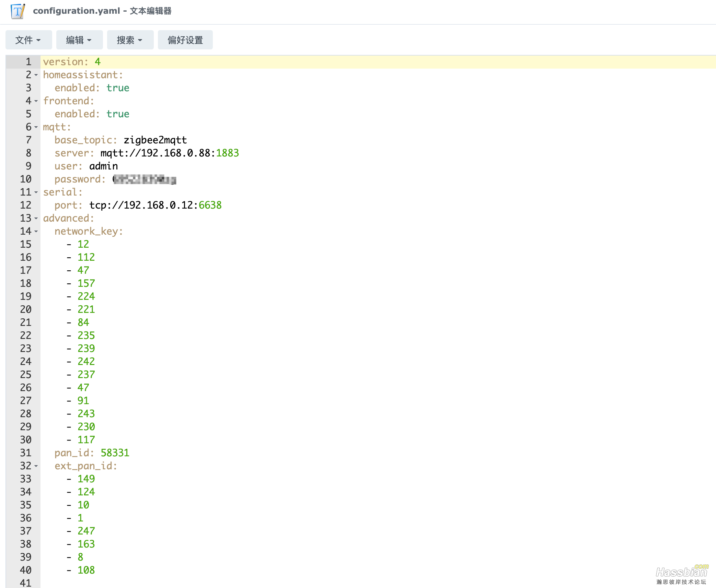
Task: Click ext_pan_id value 10
Action: pos(83,505)
